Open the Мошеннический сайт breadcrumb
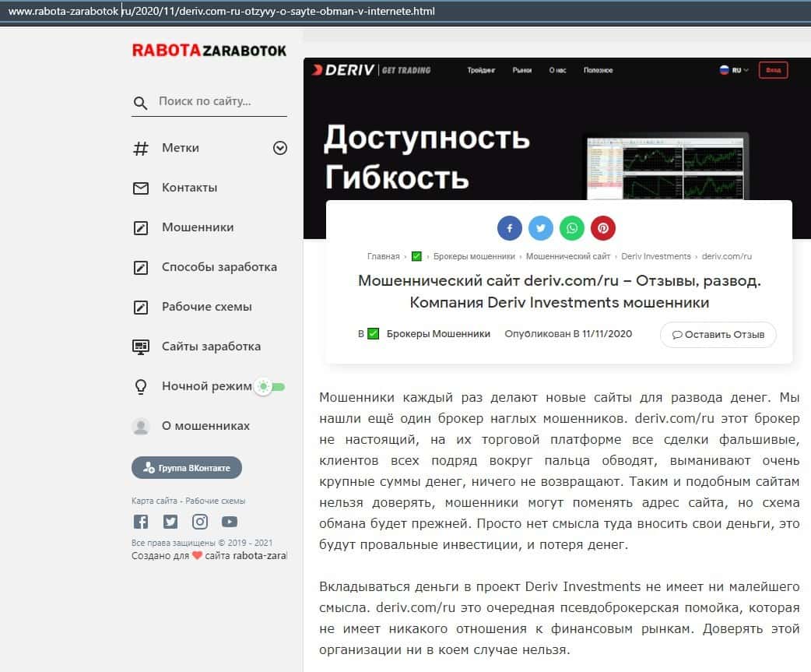The width and height of the screenshot is (811, 672). [568, 256]
